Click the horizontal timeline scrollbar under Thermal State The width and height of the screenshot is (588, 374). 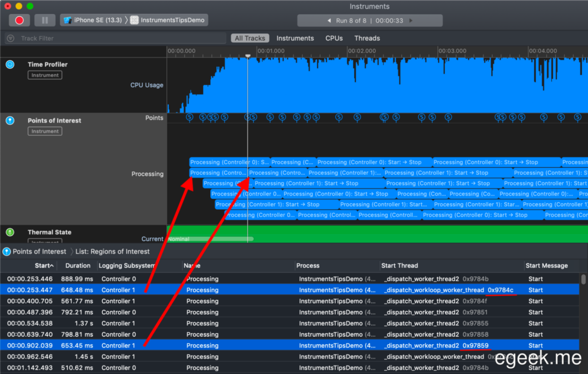[x=210, y=238]
